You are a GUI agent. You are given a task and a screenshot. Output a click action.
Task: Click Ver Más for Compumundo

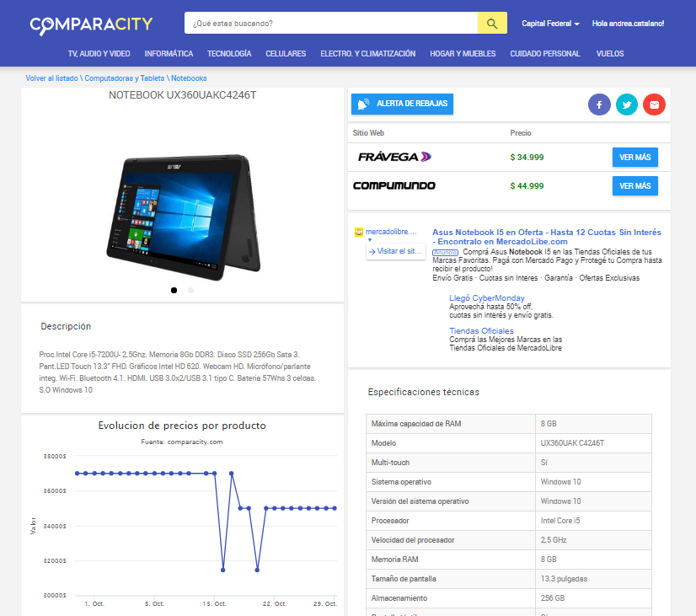click(635, 186)
